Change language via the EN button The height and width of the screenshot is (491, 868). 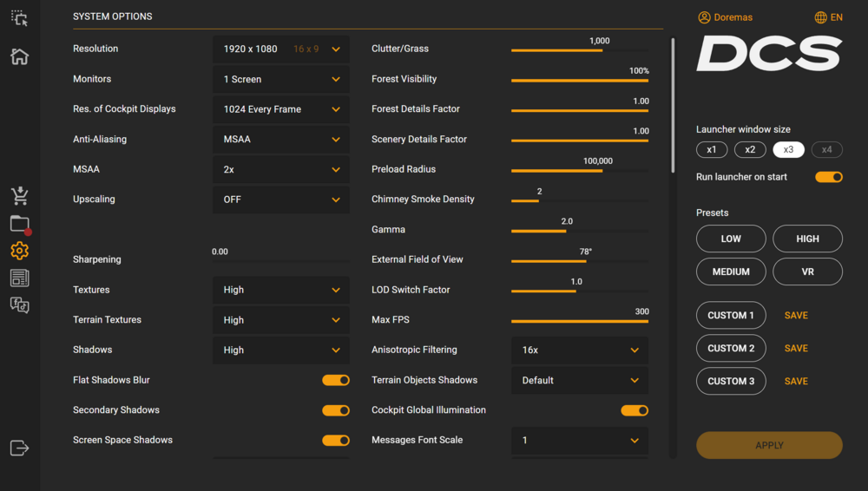828,17
